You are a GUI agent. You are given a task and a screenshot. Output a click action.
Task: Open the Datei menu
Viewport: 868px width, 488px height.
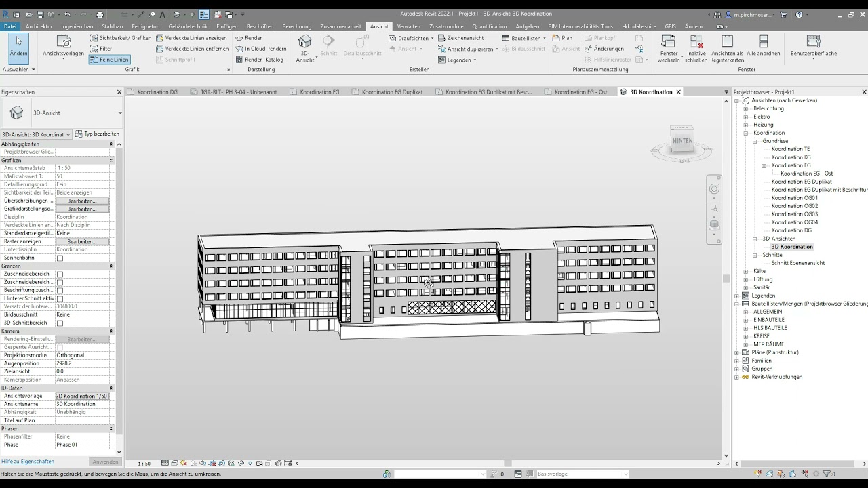tap(10, 26)
